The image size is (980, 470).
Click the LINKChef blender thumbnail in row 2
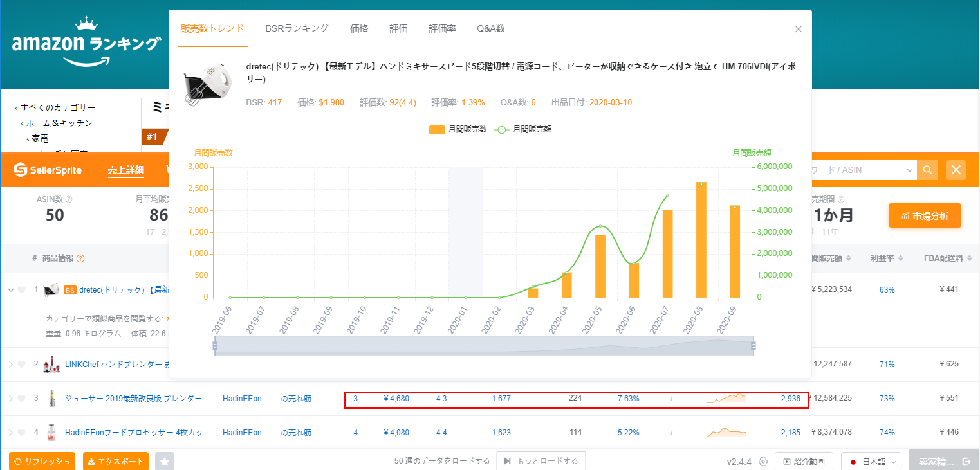(51, 365)
